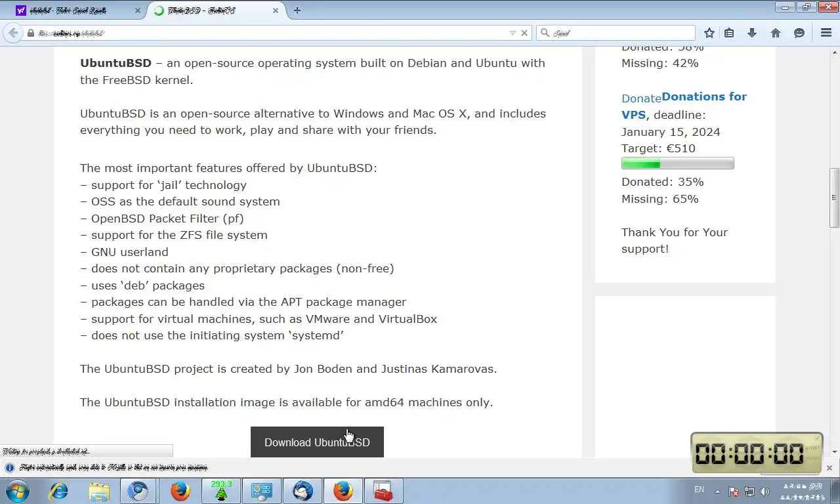Click 'support for the ZFS file system'

coord(179,235)
